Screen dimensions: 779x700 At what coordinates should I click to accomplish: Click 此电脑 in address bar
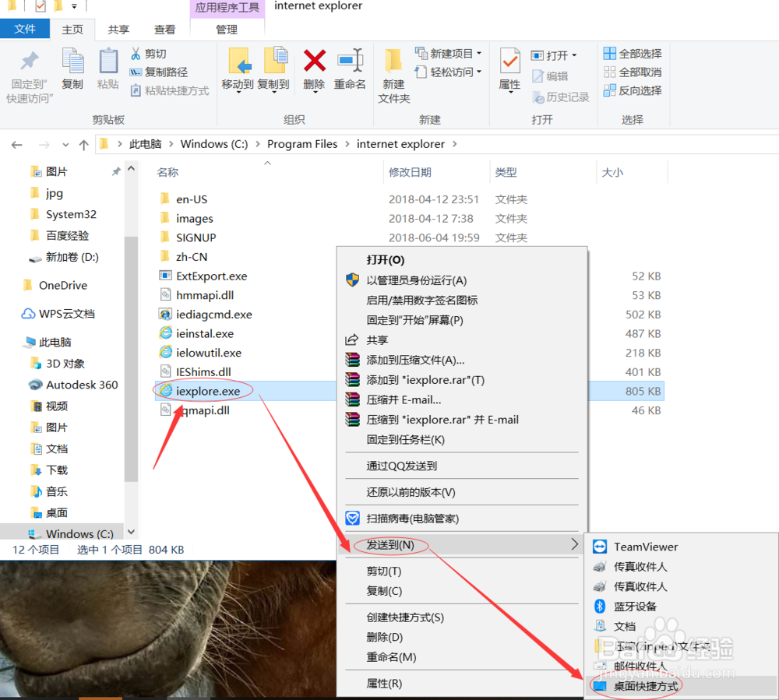click(x=145, y=144)
